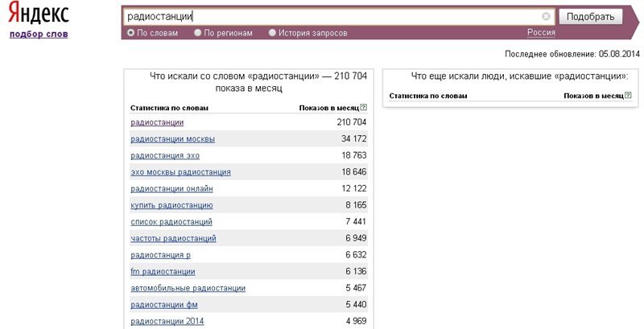Click the value 6 949
The height and width of the screenshot is (329, 644).
[x=356, y=238]
